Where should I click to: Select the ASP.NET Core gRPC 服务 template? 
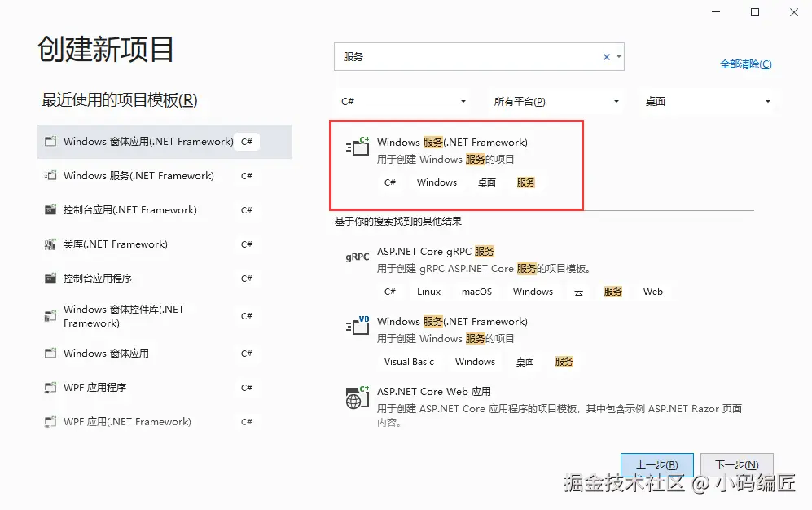pyautogui.click(x=544, y=274)
